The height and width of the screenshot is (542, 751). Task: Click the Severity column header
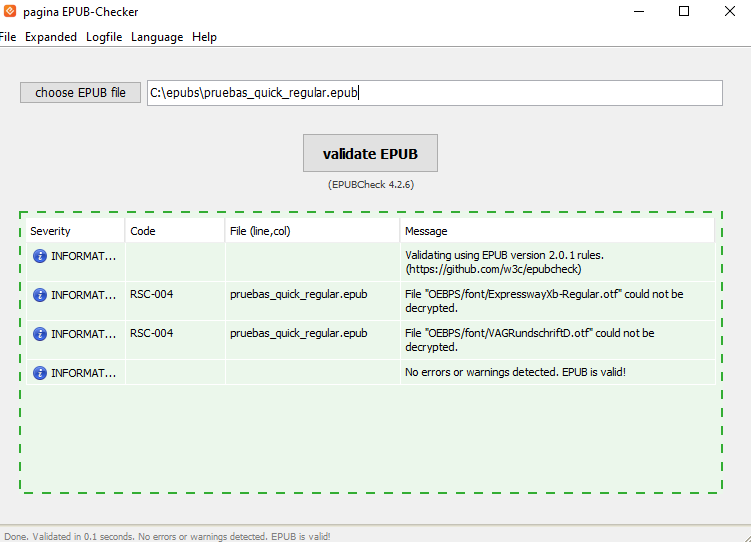75,231
